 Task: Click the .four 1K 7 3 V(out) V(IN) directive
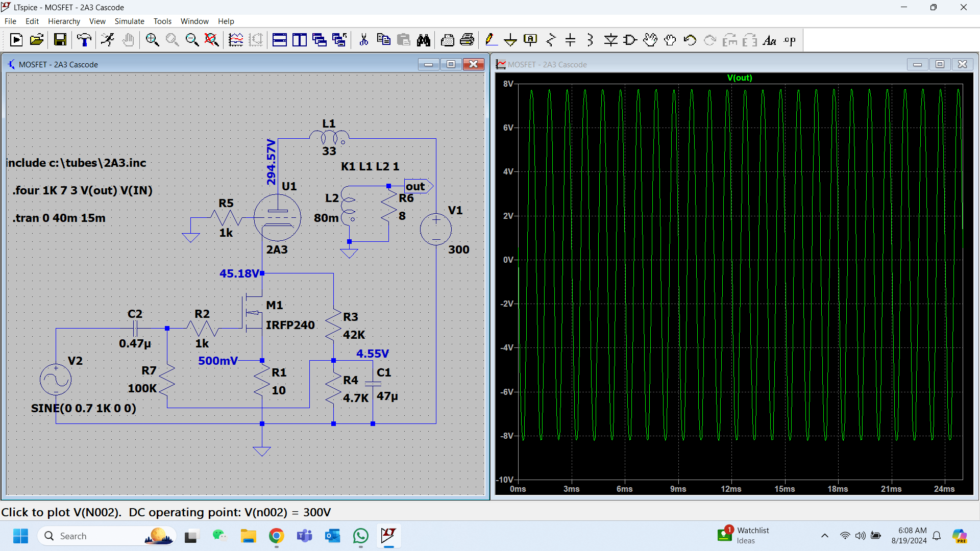(82, 190)
